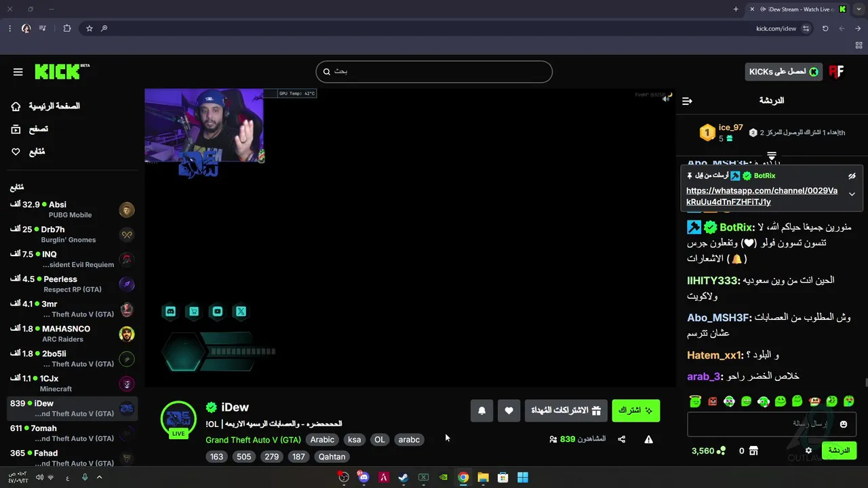The image size is (868, 488).
Task: Bookmark this page with star icon
Action: 89,28
